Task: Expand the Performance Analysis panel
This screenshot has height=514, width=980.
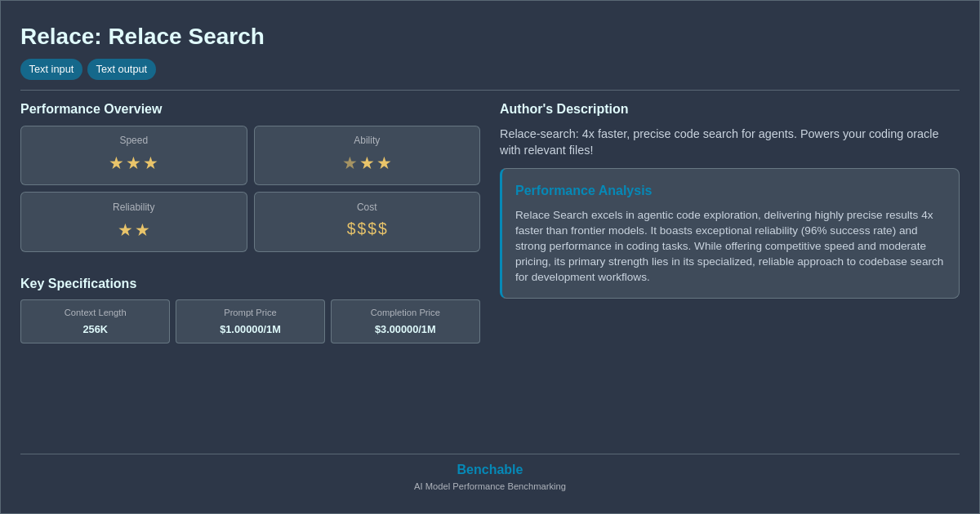Action: pyautogui.click(x=729, y=233)
